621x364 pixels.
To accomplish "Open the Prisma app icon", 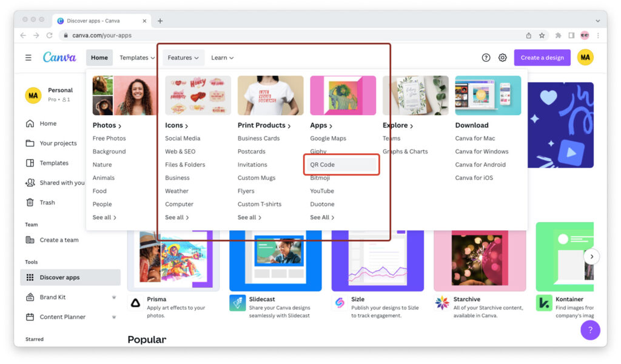I will pos(135,303).
